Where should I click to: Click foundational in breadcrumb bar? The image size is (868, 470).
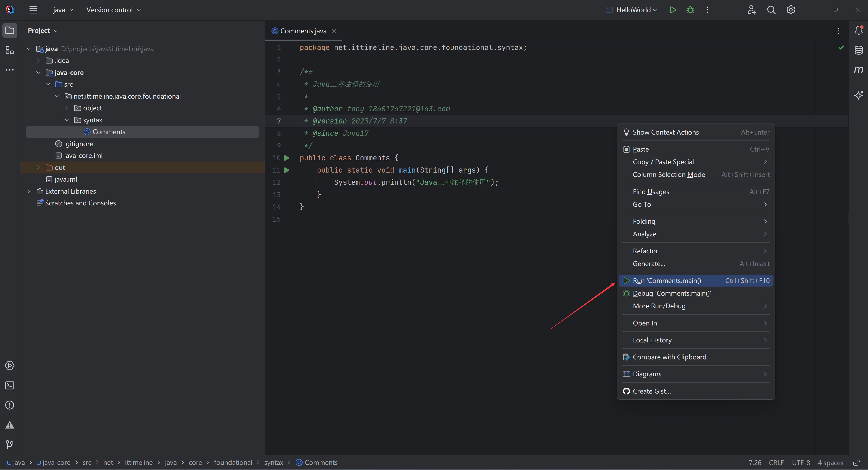click(233, 463)
